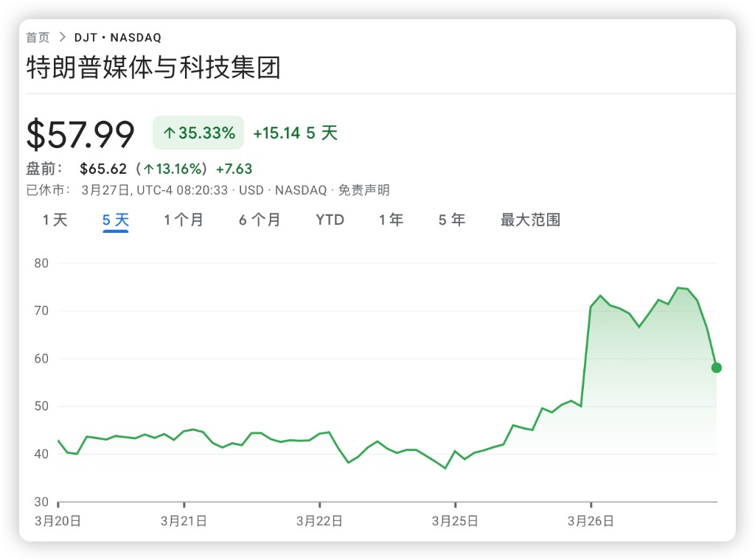Image resolution: width=755 pixels, height=560 pixels.
Task: Show the YTD range
Action: (330, 220)
